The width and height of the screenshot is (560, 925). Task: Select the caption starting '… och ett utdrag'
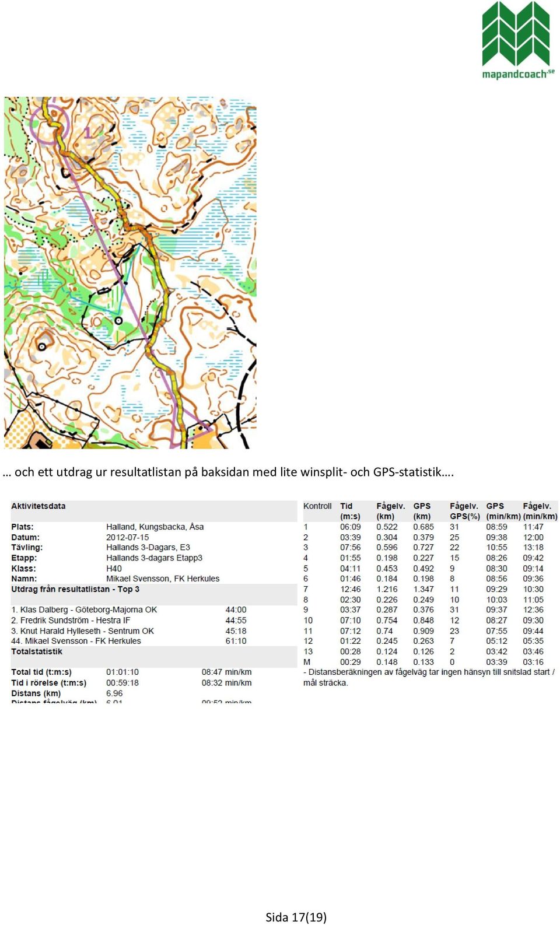click(x=228, y=472)
